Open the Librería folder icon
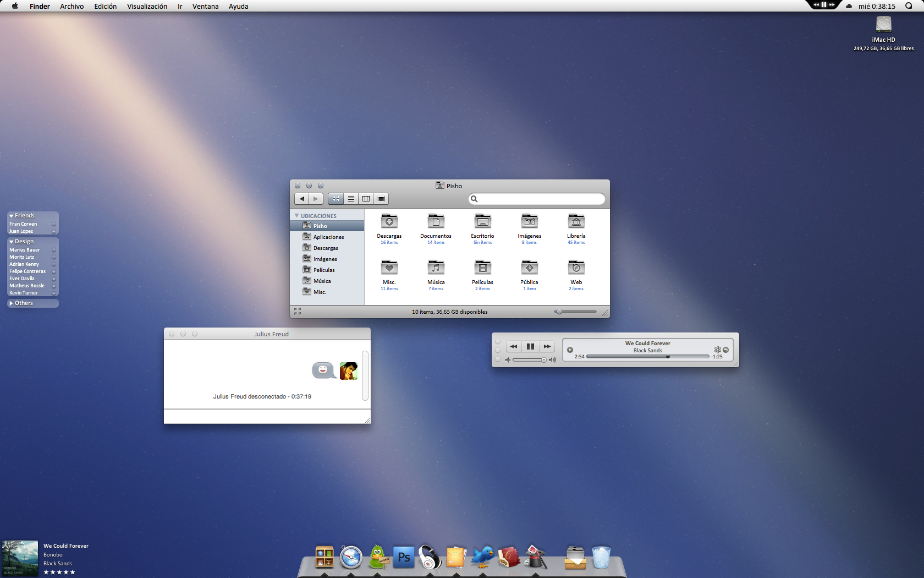Screen dimensions: 924x578 (x=576, y=221)
